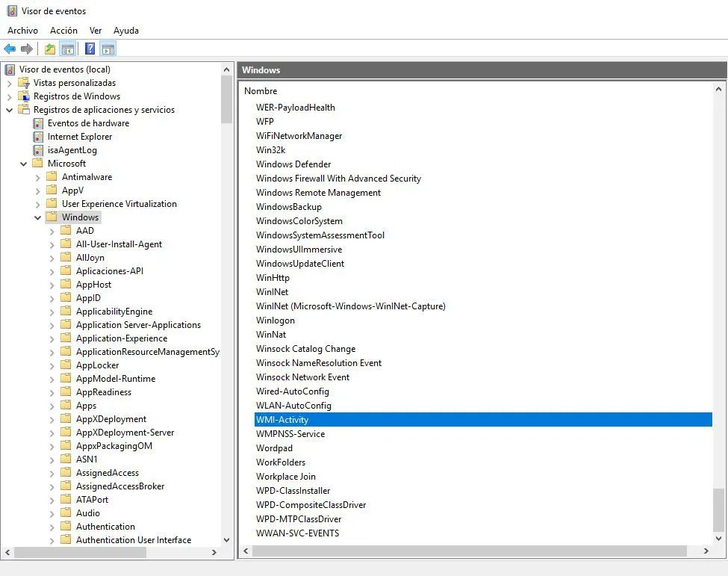Click the Antimalware folder icon

pyautogui.click(x=52, y=177)
